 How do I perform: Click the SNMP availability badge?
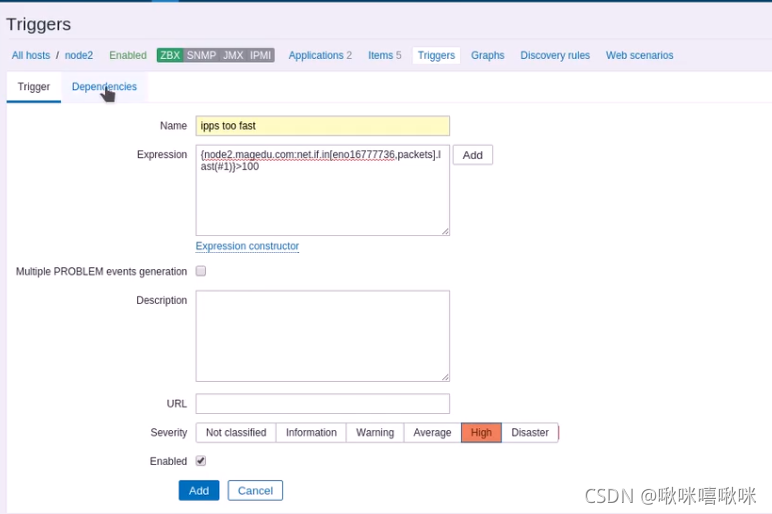pos(201,55)
